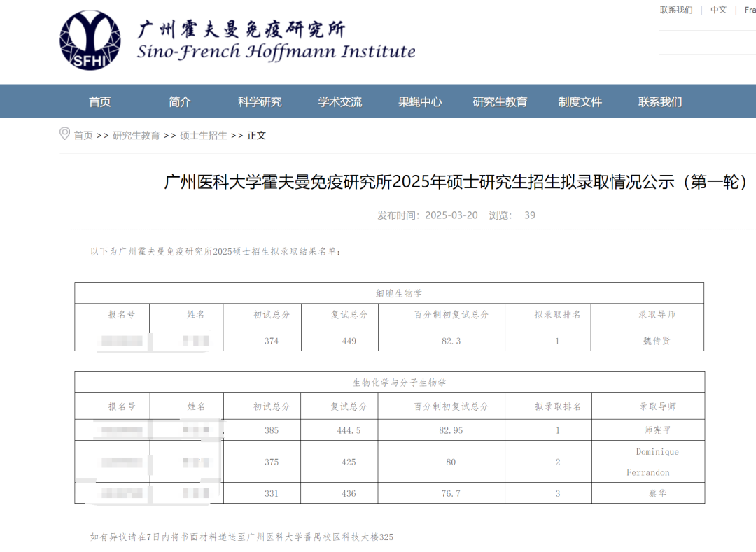Click the advisor name 魏传贤
Screen dimensions: 756x552
[657, 341]
